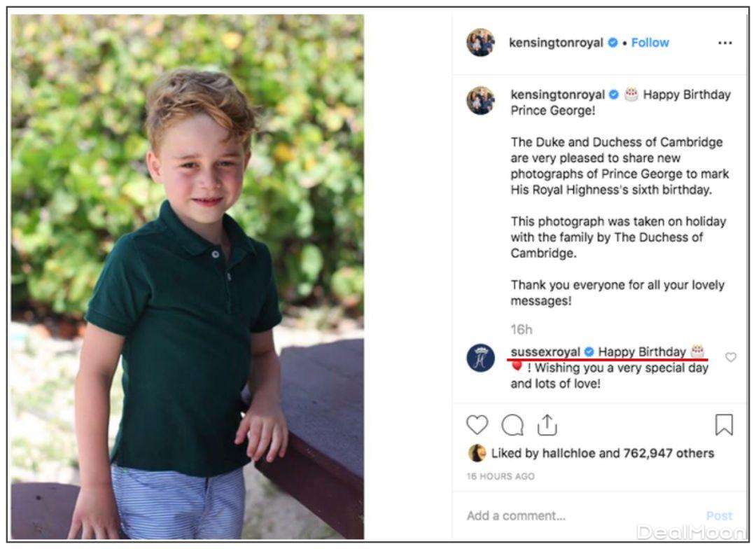Open the sussexroyal profile picture

tap(481, 358)
